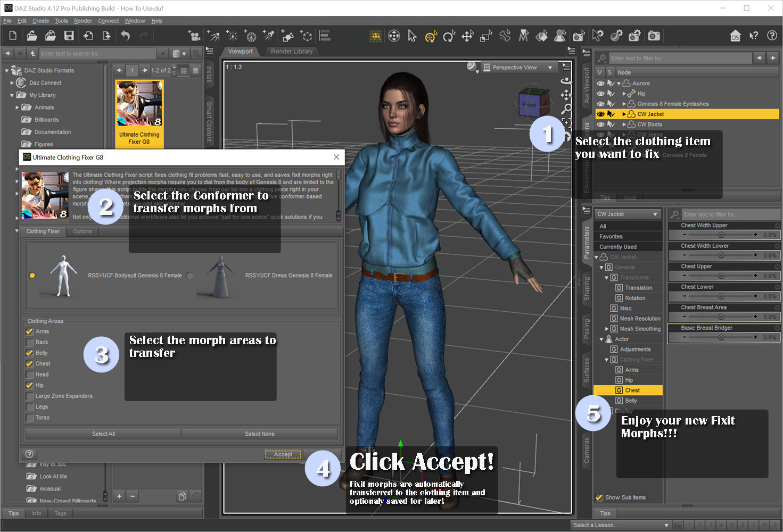Create a new scene file
Image resolution: width=783 pixels, height=532 pixels.
click(13, 36)
